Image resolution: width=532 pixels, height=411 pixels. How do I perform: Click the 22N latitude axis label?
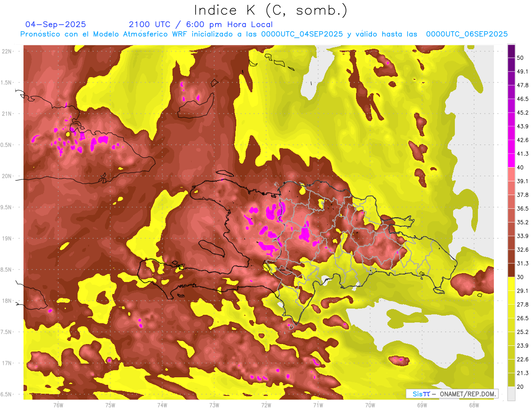point(7,51)
